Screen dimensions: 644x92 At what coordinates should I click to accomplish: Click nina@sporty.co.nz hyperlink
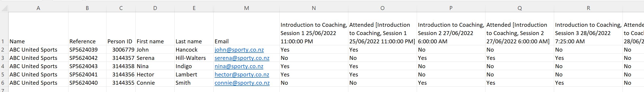[239, 66]
